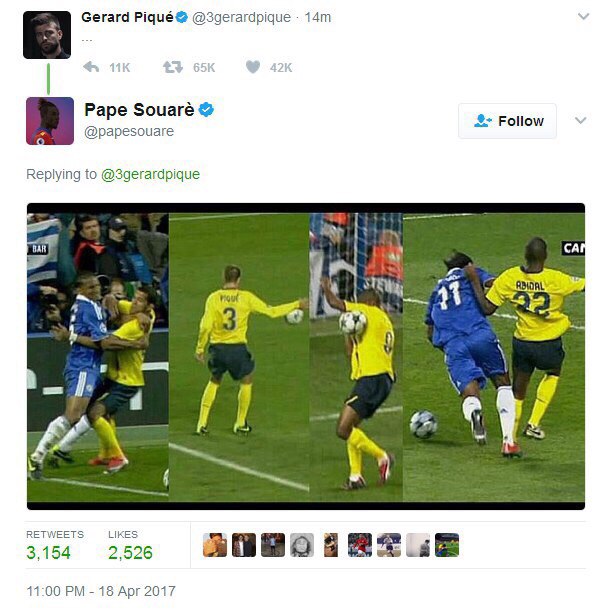The height and width of the screenshot is (609, 608).
Task: Open the @papesouare handle
Action: point(129,131)
